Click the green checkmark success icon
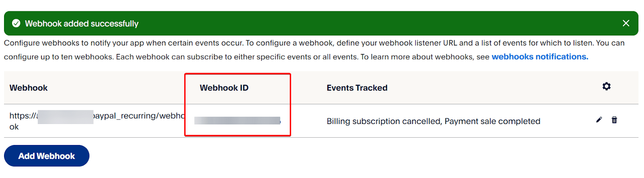 (16, 23)
